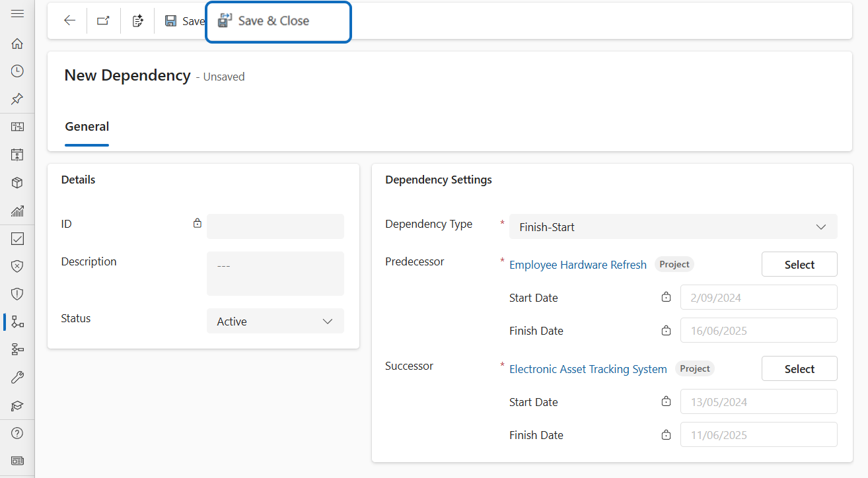The image size is (868, 478).
Task: Open the graduation cap training icon
Action: (x=17, y=405)
